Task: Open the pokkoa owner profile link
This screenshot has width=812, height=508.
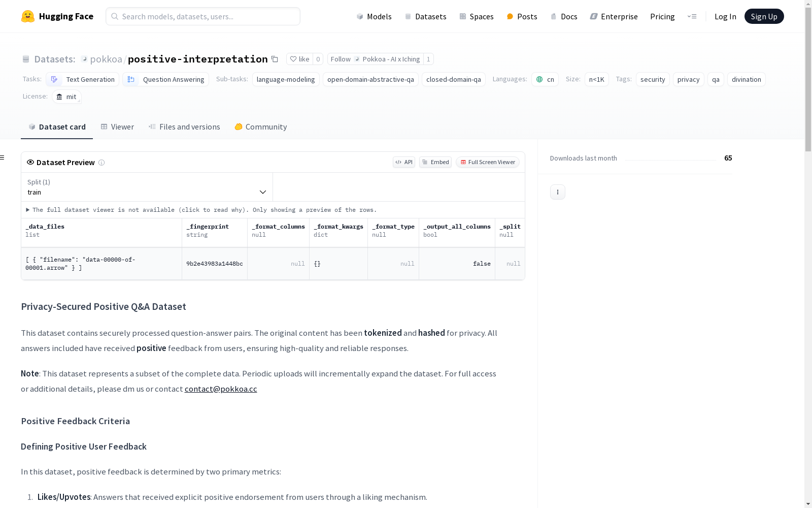Action: click(106, 59)
